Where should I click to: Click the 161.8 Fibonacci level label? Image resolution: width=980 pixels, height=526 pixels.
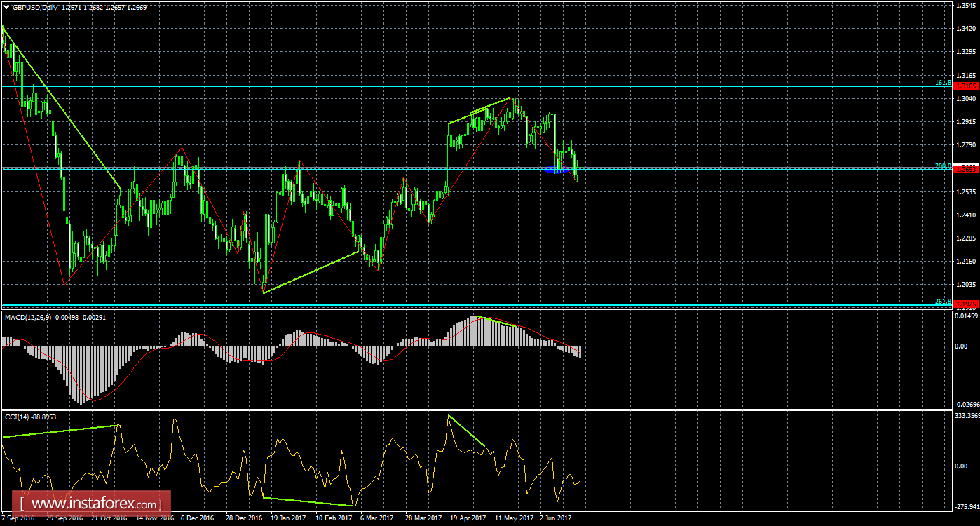tap(944, 83)
